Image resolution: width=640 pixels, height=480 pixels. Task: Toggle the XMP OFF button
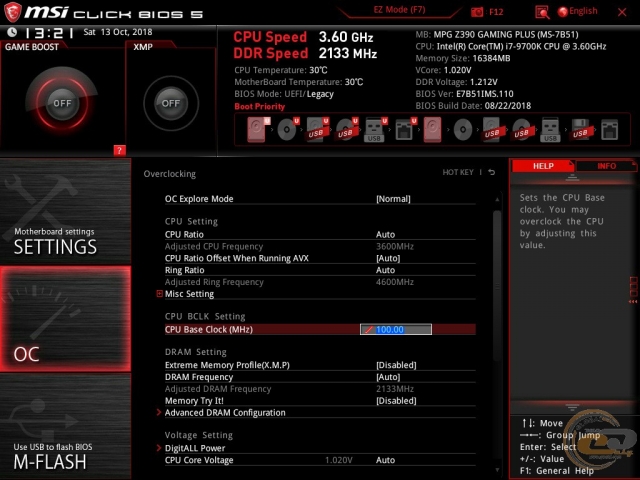coord(171,103)
